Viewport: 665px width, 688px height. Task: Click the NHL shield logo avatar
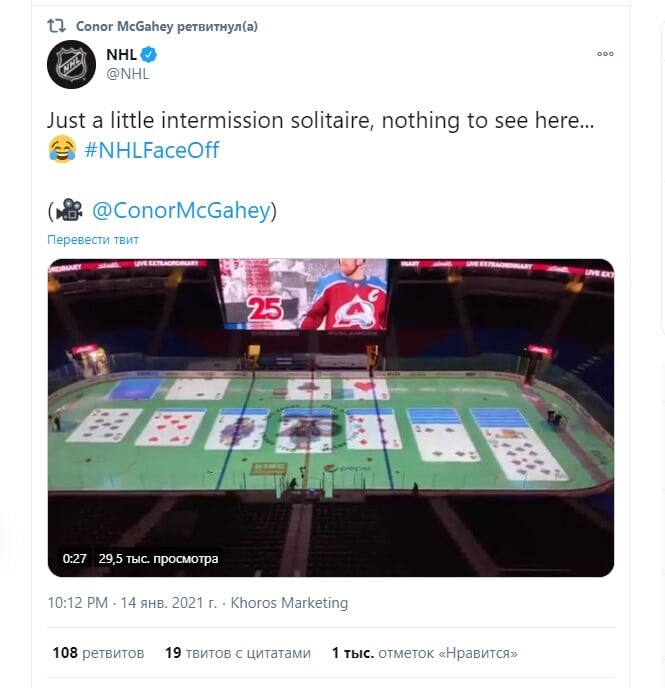click(71, 65)
